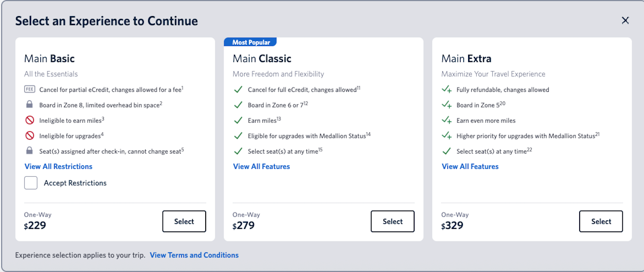
Task: Click the FEE icon beside cancel policy
Action: coord(29,89)
